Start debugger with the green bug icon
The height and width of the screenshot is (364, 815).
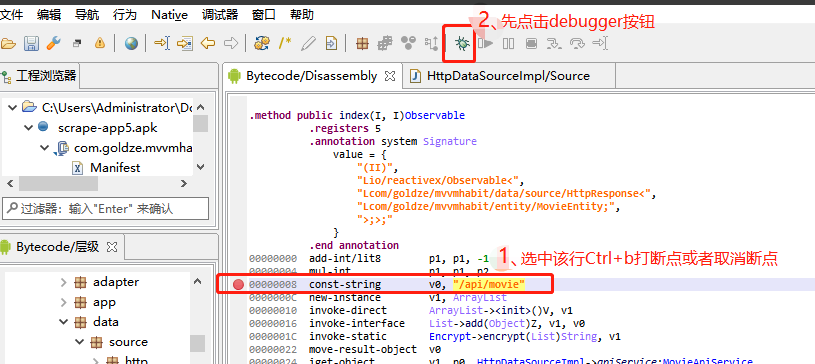[462, 44]
